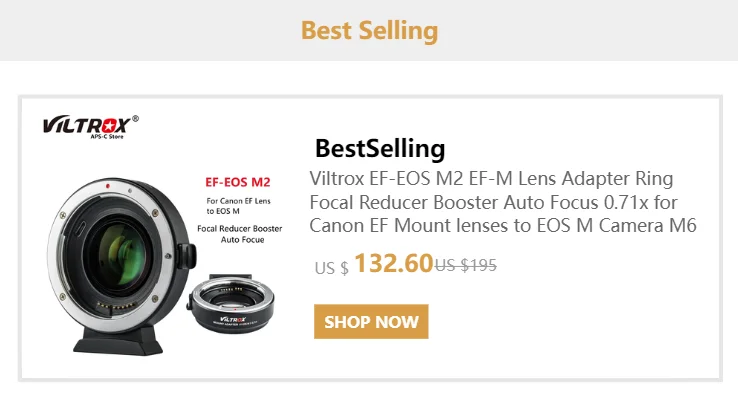Click the Viltrox brand logo

85,125
